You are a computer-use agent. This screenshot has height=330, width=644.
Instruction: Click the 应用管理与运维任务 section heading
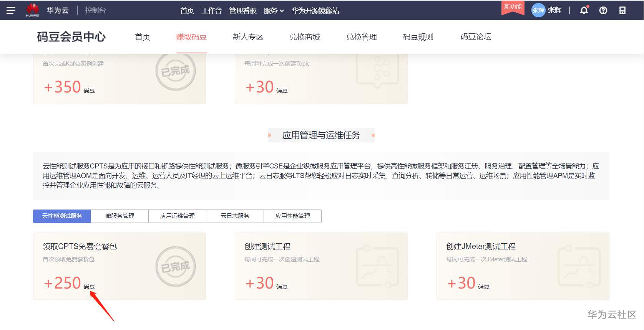[321, 135]
